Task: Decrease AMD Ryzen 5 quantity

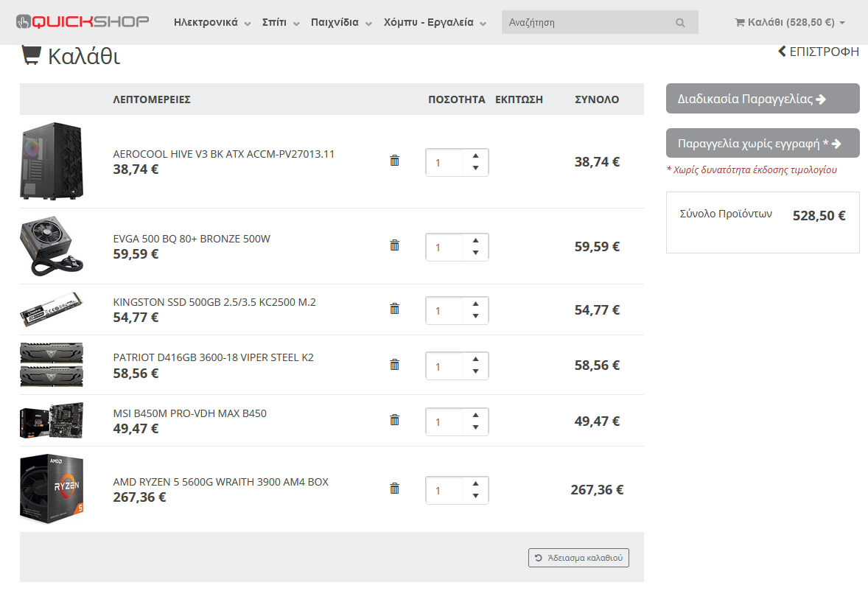Action: coord(475,496)
